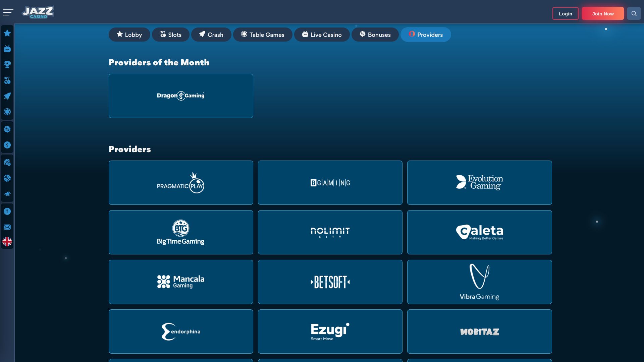Open the question mark help icon
644x362 pixels.
point(7,212)
